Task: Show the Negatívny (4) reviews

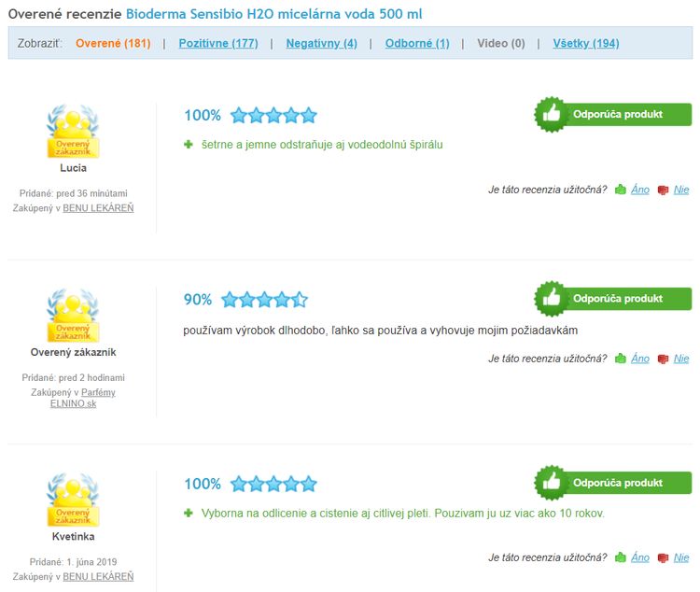Action: 321,43
